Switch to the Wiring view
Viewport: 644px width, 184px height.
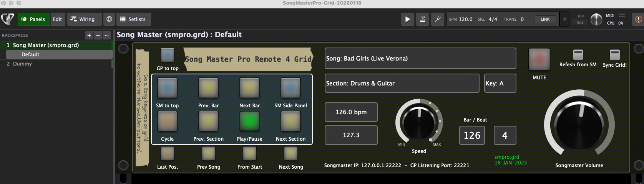(x=83, y=19)
